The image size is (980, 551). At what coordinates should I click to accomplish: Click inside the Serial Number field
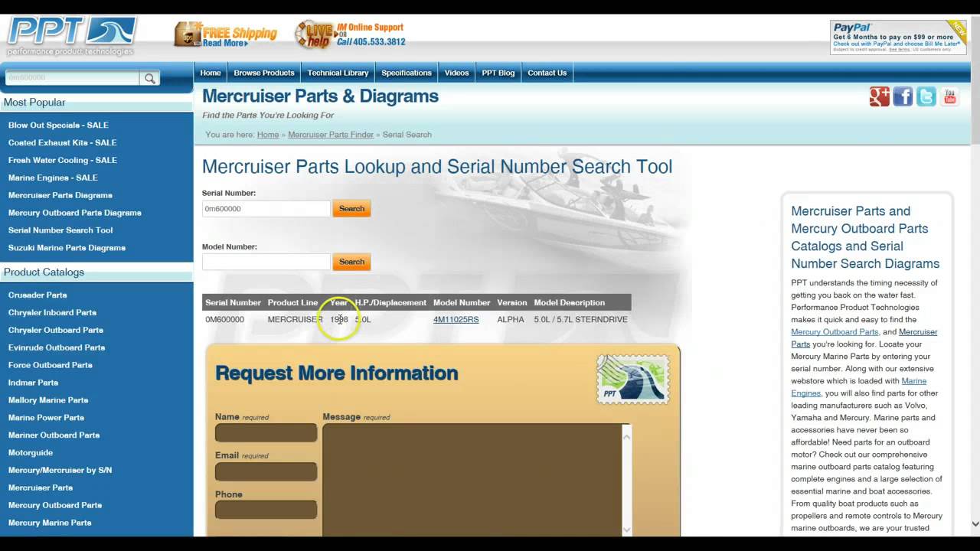tap(266, 209)
